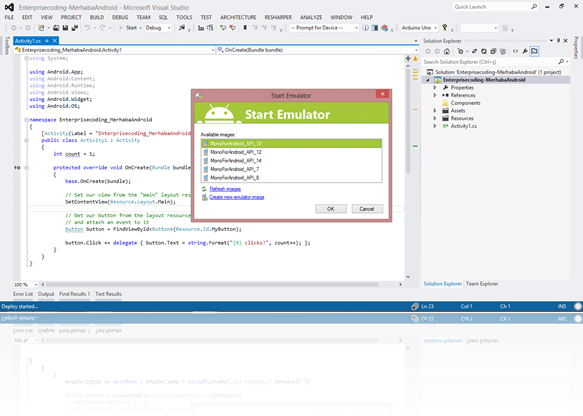Select MonoForAndroid_API_14 emulator image
This screenshot has height=416, width=583.
click(x=292, y=161)
